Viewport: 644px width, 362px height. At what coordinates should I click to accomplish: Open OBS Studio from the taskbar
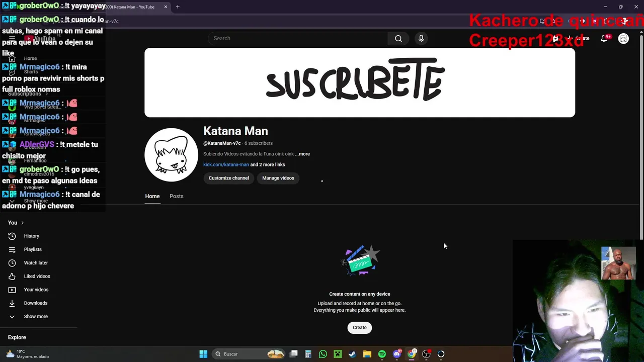(x=426, y=354)
